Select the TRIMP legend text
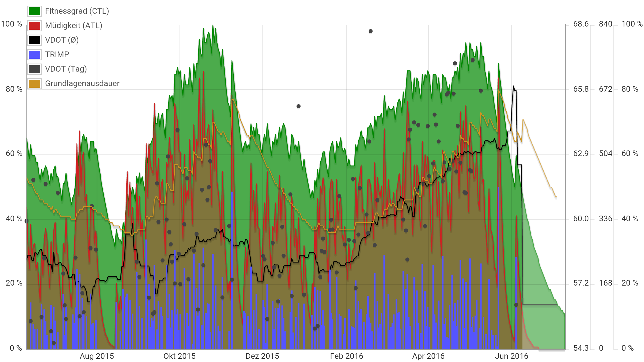 [57, 55]
